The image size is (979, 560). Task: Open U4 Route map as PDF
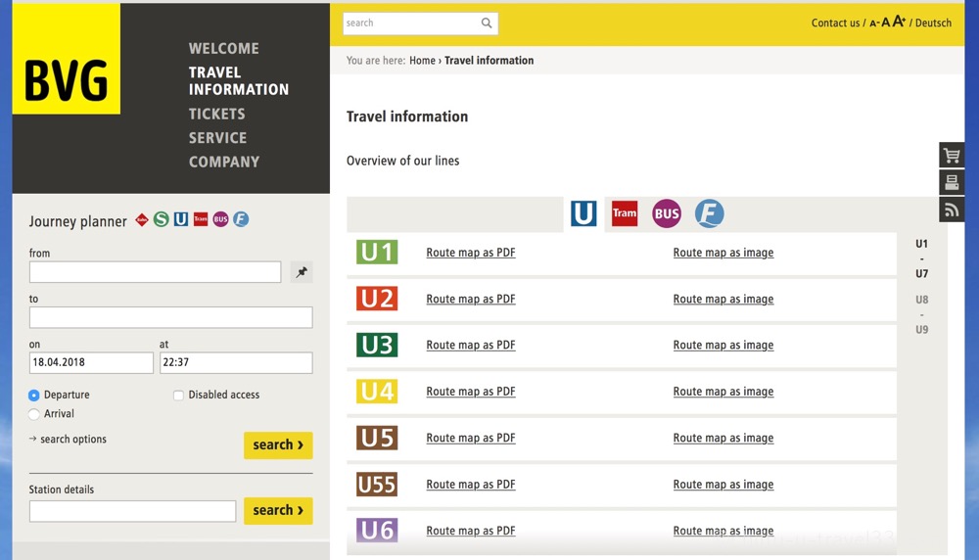pos(471,392)
